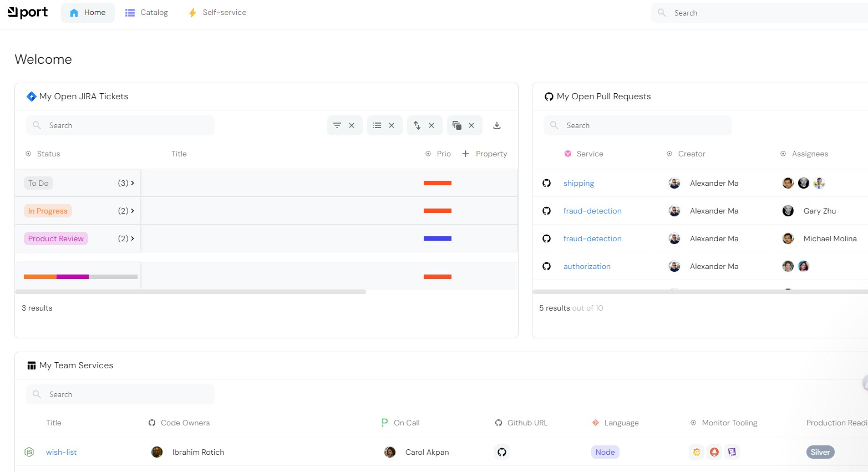Viewport: 868px width, 472px height.
Task: Click the filter icon in JIRA Tickets toolbar
Action: pyautogui.click(x=337, y=125)
